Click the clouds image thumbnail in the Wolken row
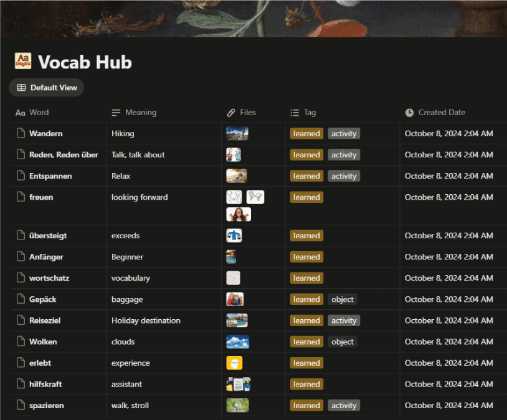The width and height of the screenshot is (507, 420). tap(237, 342)
